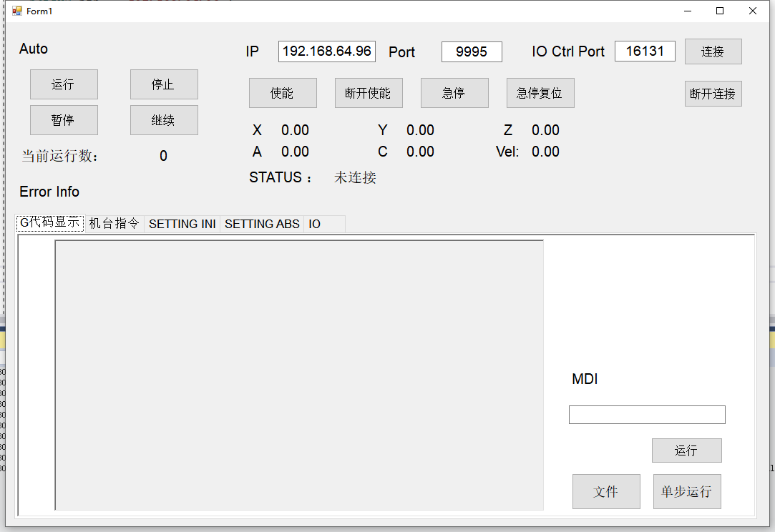Click the 停止 button
Screen dimensions: 775x532
[164, 84]
